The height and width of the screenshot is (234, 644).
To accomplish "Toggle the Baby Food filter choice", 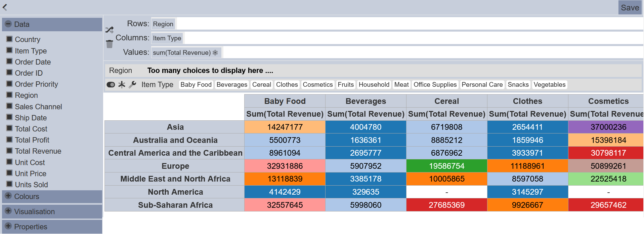I will point(196,84).
